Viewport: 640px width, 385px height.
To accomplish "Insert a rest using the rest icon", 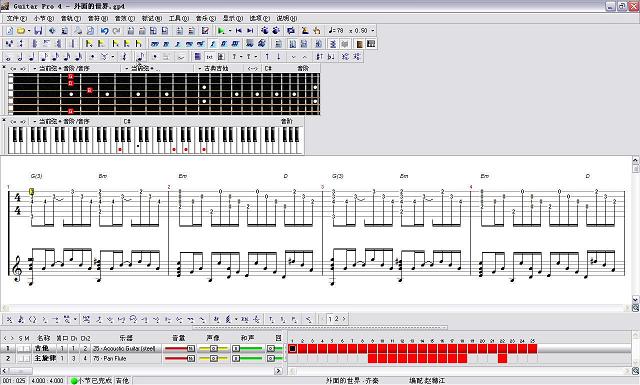I will [125, 57].
